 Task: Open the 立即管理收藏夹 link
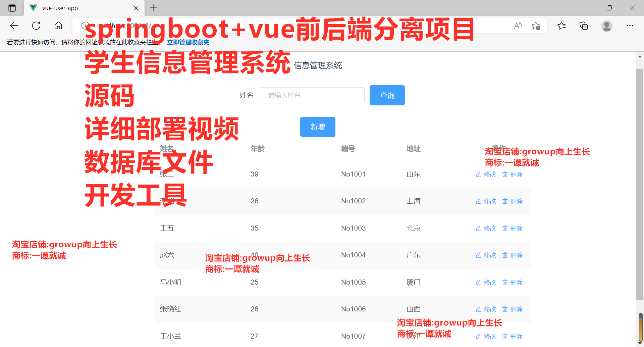[x=188, y=42]
